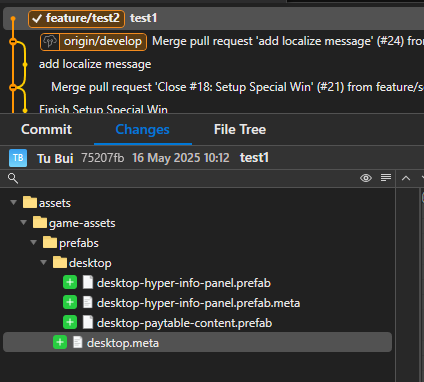Click the checkmark on feature/test2 branch

[x=37, y=19]
